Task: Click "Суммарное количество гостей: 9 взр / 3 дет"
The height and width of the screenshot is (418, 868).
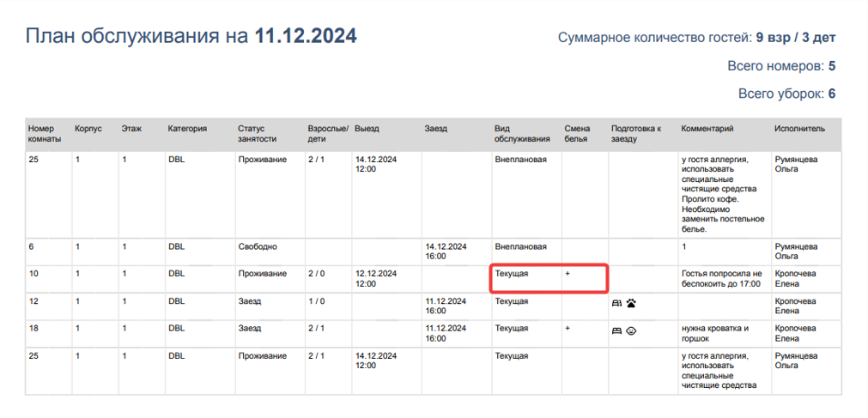Action: [696, 38]
